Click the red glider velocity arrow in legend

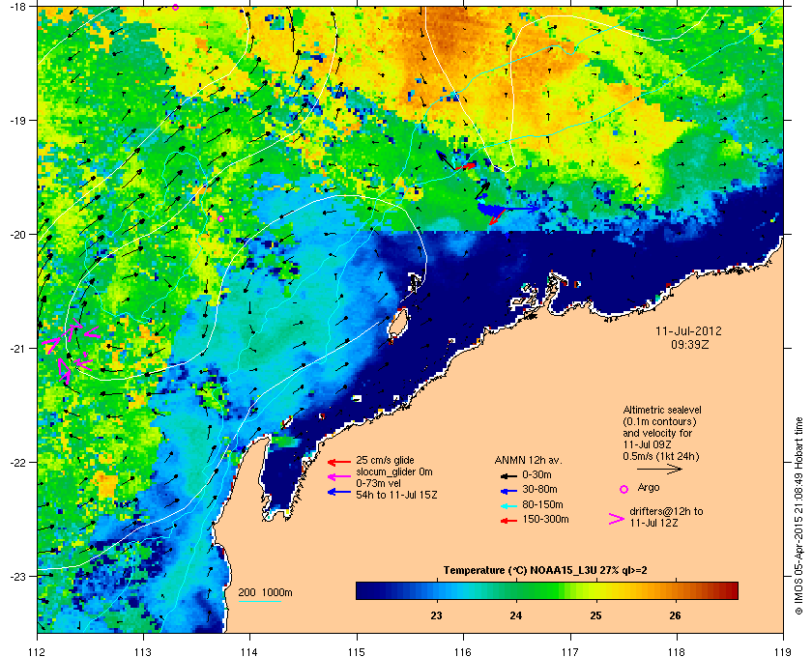[339, 462]
